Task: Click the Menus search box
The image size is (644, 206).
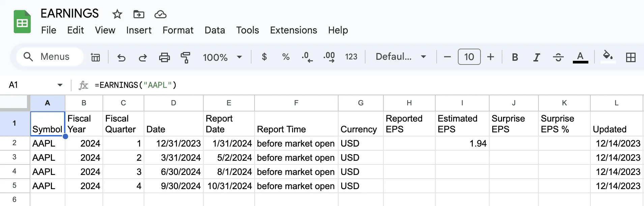Action: pos(50,57)
